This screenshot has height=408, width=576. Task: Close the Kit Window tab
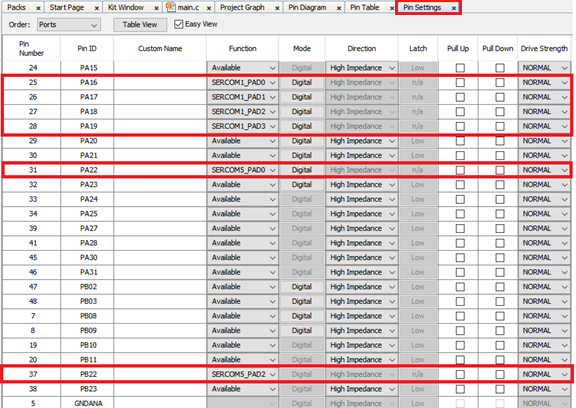point(156,8)
